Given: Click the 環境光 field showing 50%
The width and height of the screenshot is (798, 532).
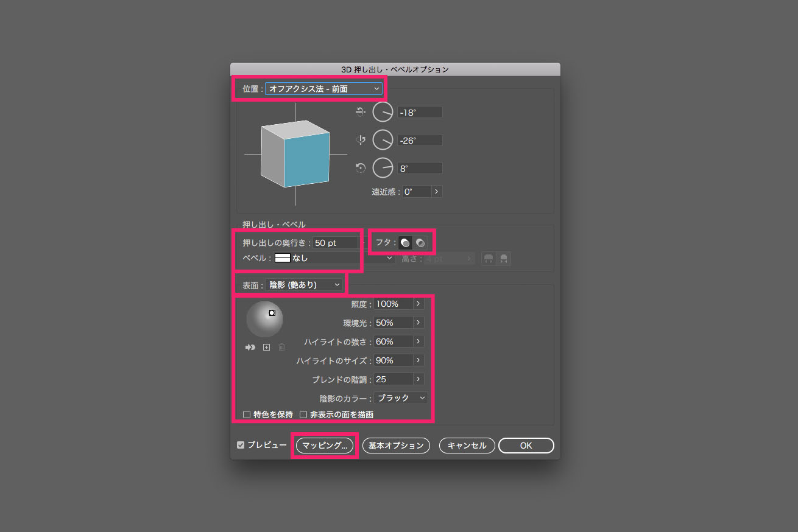Looking at the screenshot, I should (394, 323).
